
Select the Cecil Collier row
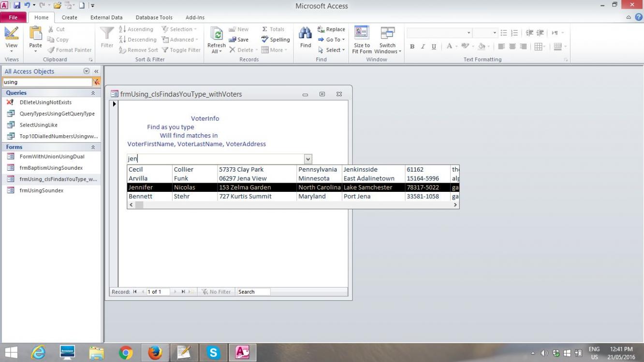click(x=293, y=170)
